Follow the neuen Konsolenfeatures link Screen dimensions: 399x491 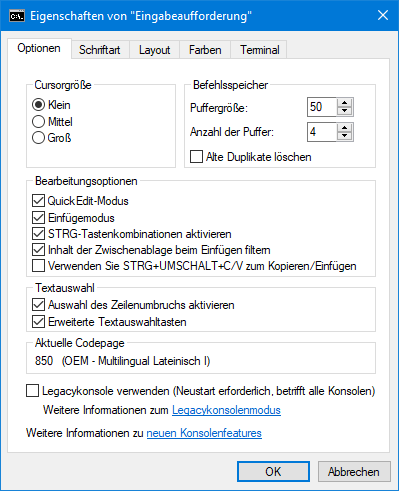click(x=204, y=433)
